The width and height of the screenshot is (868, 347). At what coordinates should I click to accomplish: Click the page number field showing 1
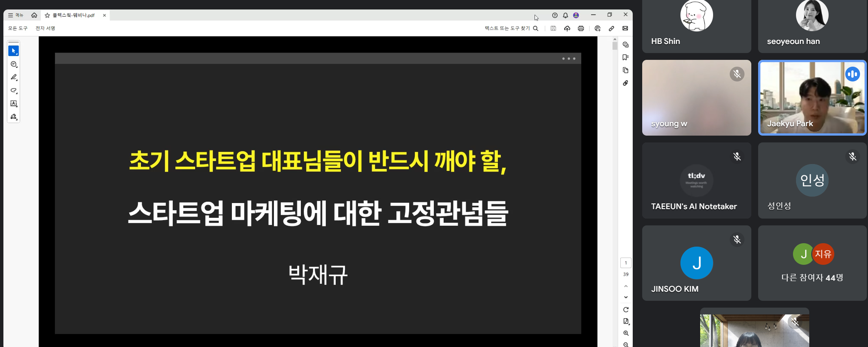[x=626, y=263]
